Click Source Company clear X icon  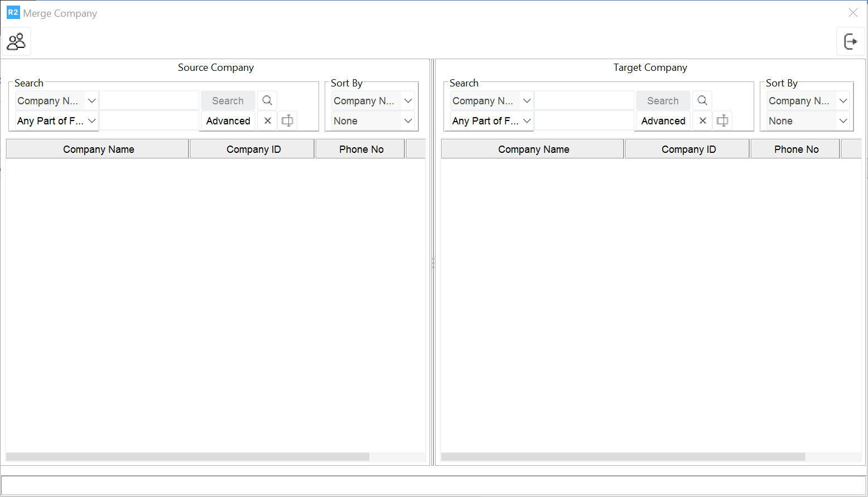pyautogui.click(x=268, y=120)
